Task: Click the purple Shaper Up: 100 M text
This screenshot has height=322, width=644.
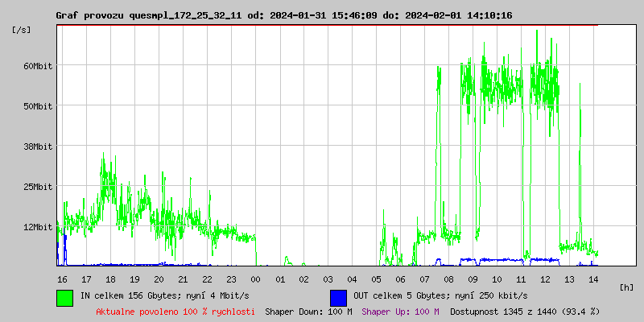Action: click(x=400, y=312)
